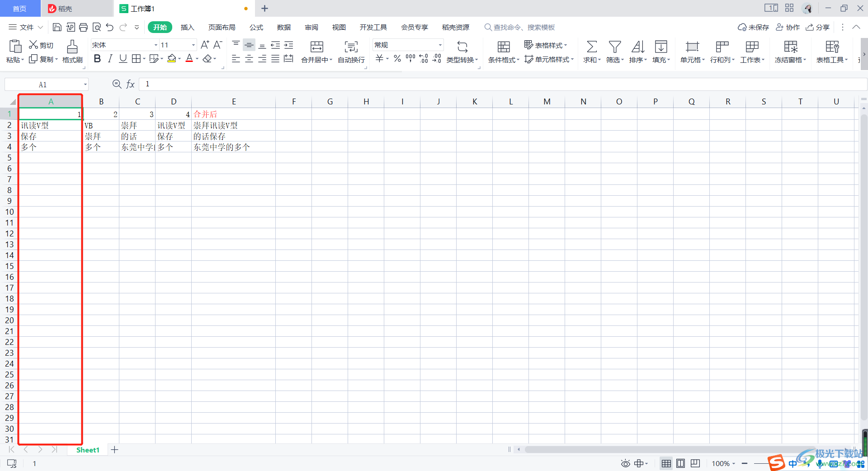Viewport: 868px width, 471px height.
Task: Open the font size 11 dropdown
Action: click(x=193, y=45)
